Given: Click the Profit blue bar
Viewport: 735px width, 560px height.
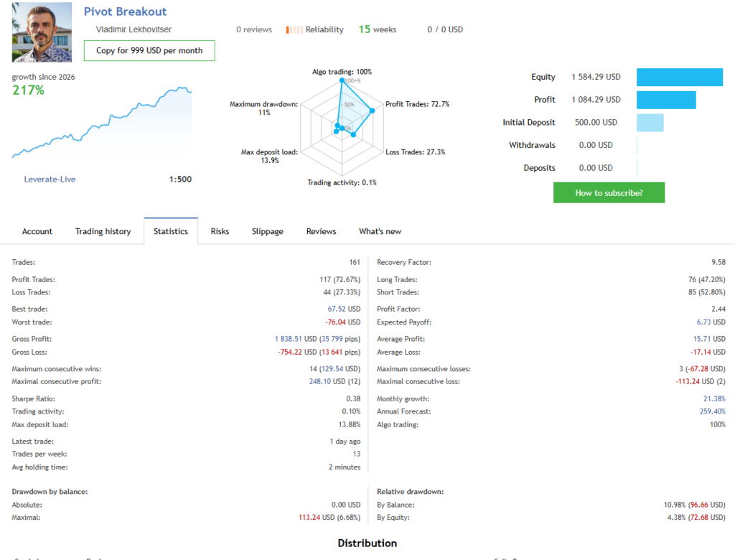Looking at the screenshot, I should (666, 100).
